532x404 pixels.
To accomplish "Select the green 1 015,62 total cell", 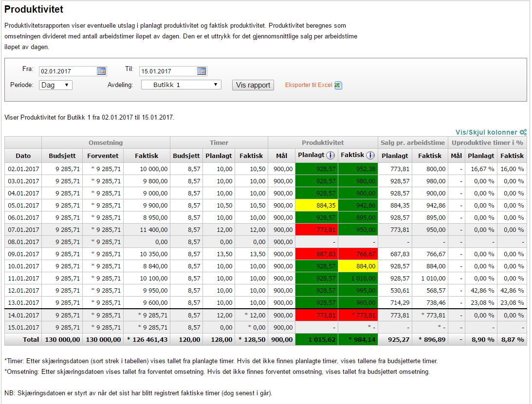I will click(316, 339).
